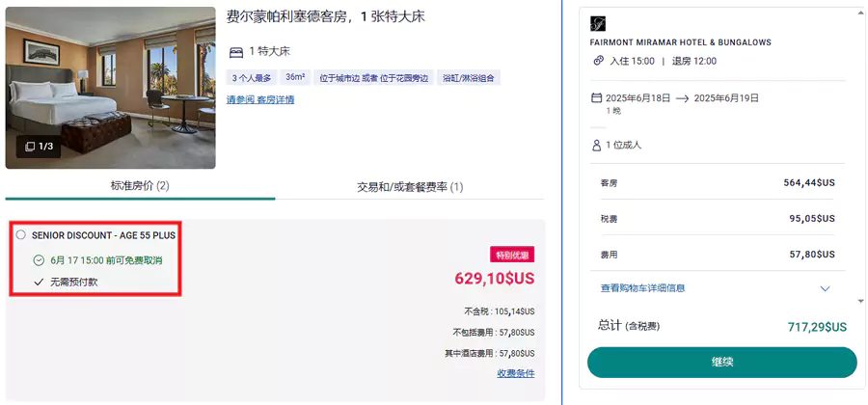Click the 2025年6月18日 check-in date
Viewport: 868px width, 405px height.
pyautogui.click(x=638, y=98)
